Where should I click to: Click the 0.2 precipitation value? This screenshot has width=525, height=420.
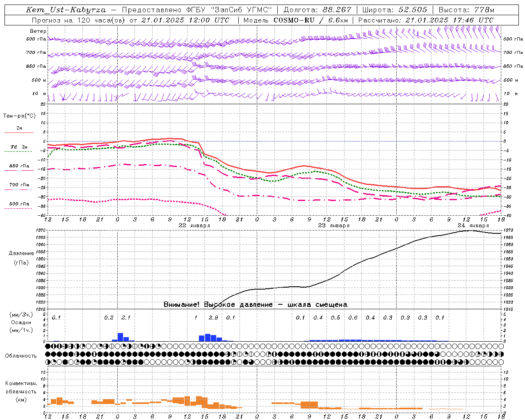coord(109,317)
